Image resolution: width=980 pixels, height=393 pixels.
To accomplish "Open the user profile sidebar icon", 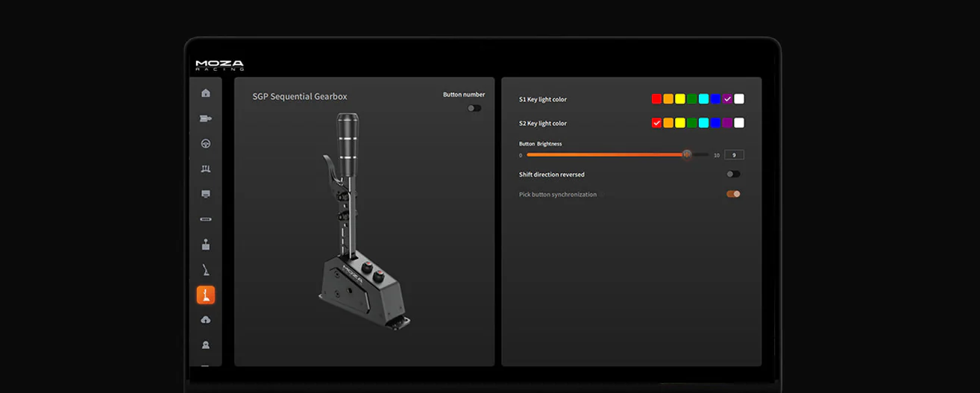I will point(206,345).
